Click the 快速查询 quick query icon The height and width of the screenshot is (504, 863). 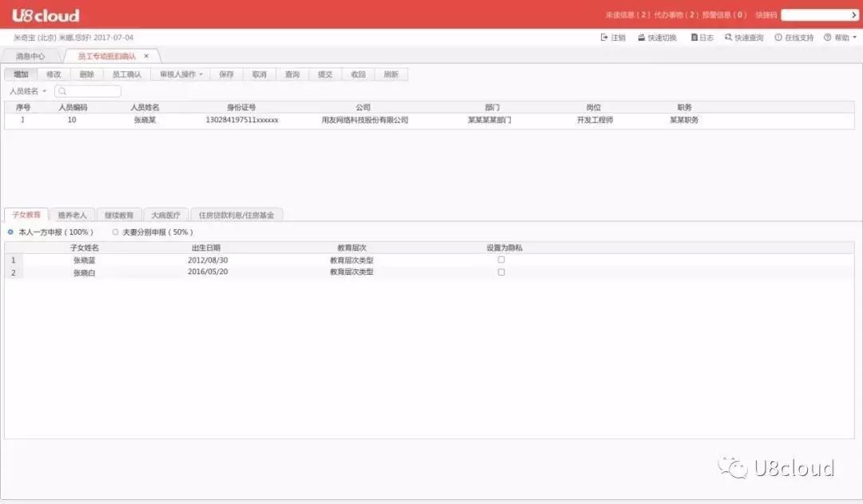(x=728, y=38)
